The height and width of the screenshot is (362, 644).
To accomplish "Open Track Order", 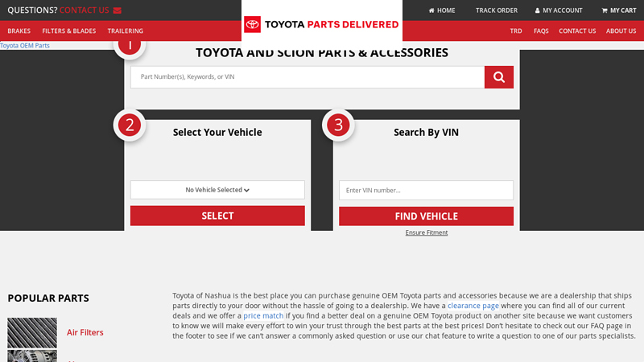I will coord(497,10).
